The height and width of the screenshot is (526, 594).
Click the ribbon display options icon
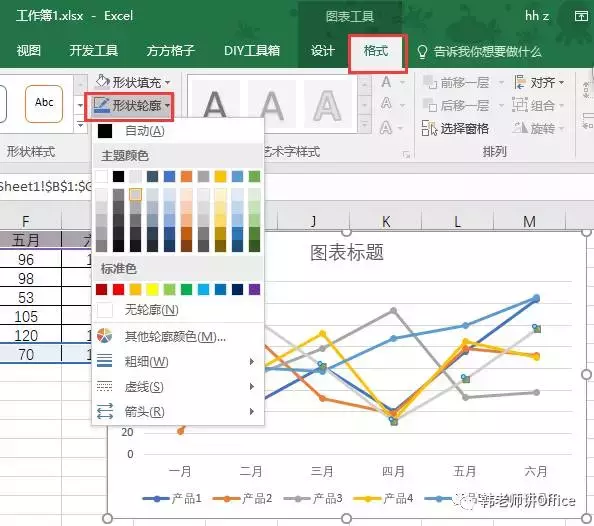(x=581, y=16)
